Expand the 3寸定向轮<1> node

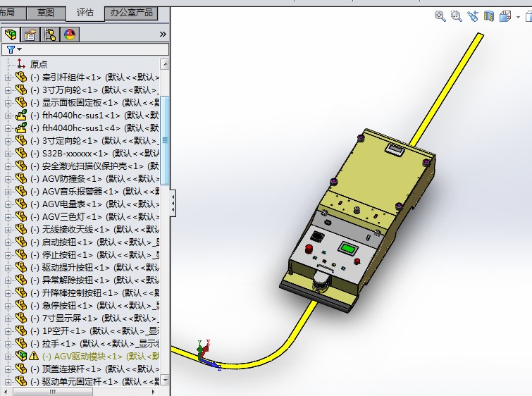pos(8,141)
